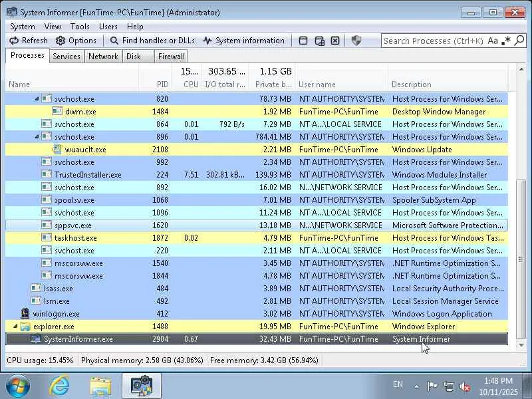532x399 pixels.
Task: Click the Refresh toolbar button
Action: (x=29, y=41)
